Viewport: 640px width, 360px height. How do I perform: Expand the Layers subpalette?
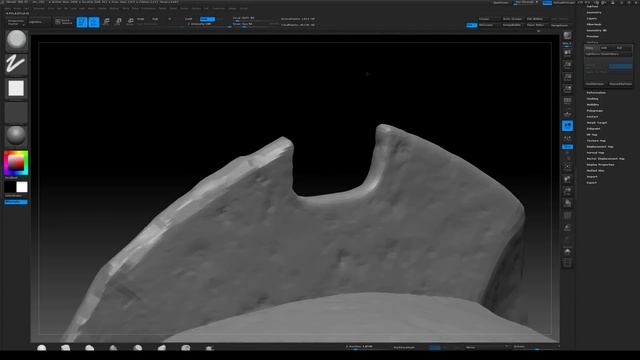[x=592, y=18]
